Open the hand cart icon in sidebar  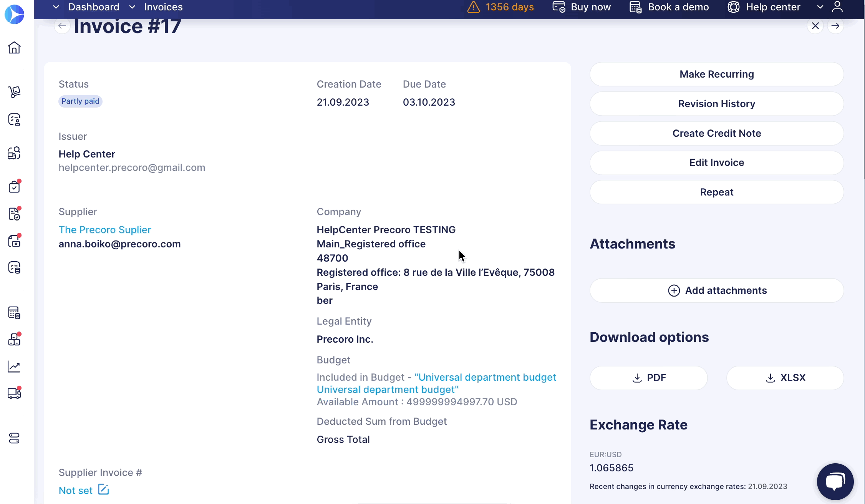coord(14,91)
